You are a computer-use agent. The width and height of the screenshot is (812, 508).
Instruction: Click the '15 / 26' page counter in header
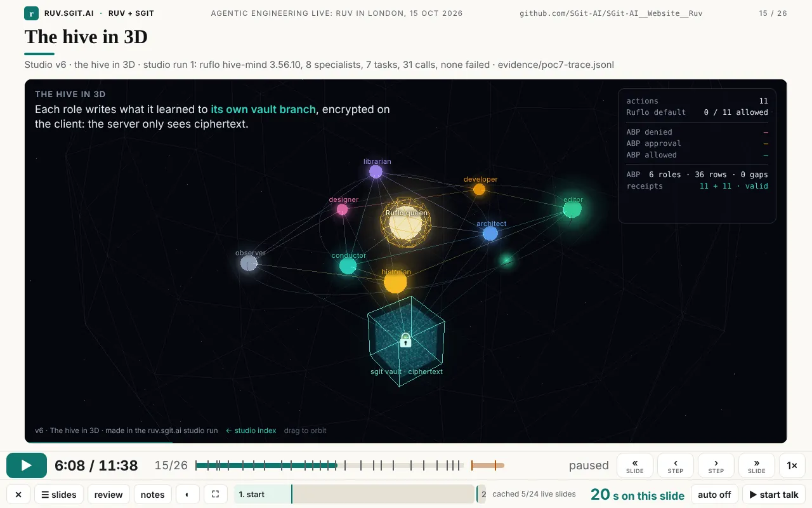tap(773, 13)
